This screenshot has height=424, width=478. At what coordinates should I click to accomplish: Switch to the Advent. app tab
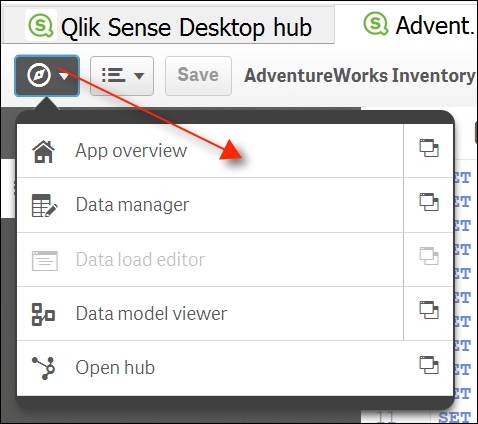(419, 25)
